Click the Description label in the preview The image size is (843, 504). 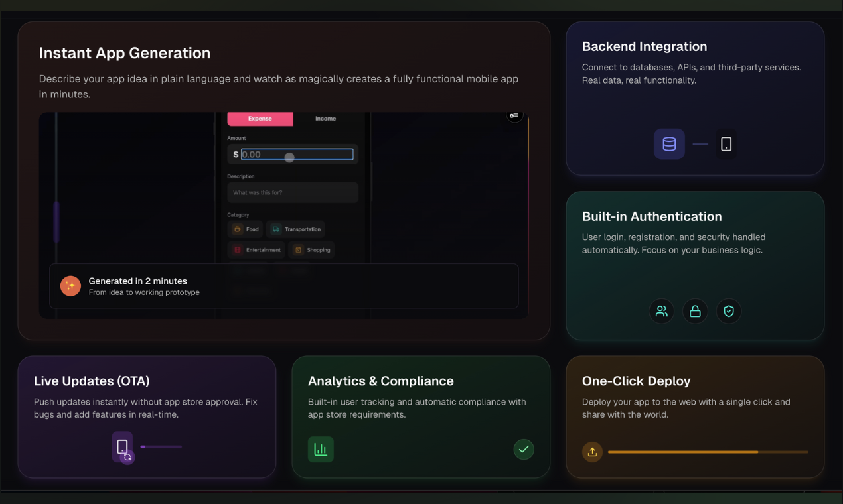[241, 176]
